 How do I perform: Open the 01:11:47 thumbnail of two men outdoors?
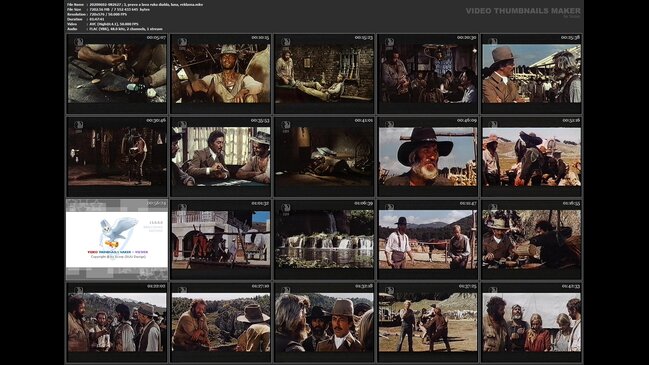coord(428,240)
